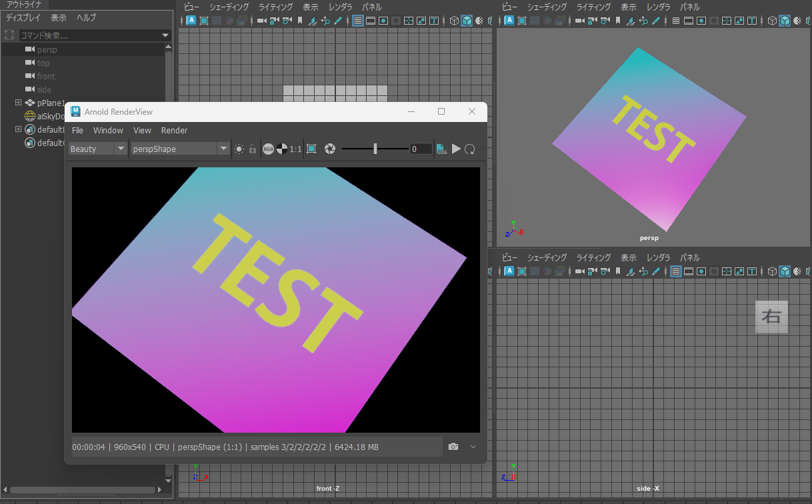
Task: Expand the pPlane1 node in outliner
Action: point(19,103)
